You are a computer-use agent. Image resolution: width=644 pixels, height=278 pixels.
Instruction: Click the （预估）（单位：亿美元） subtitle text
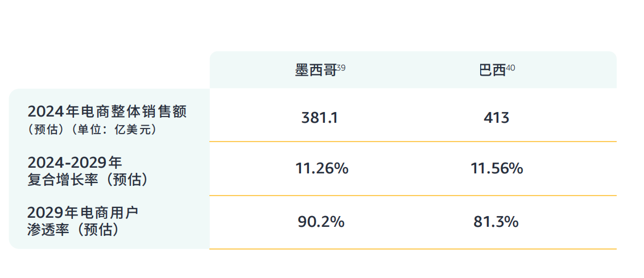pyautogui.click(x=92, y=130)
